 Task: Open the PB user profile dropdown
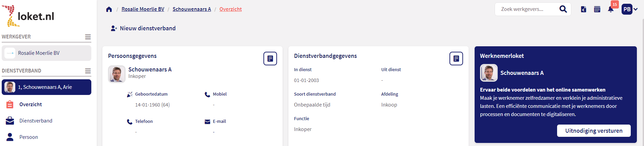(629, 9)
